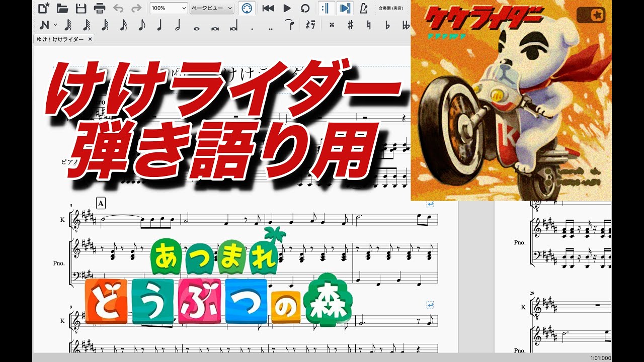Viewport: 644px width, 362px height.
Task: Select rehearsal mark A in the score
Action: point(101,203)
